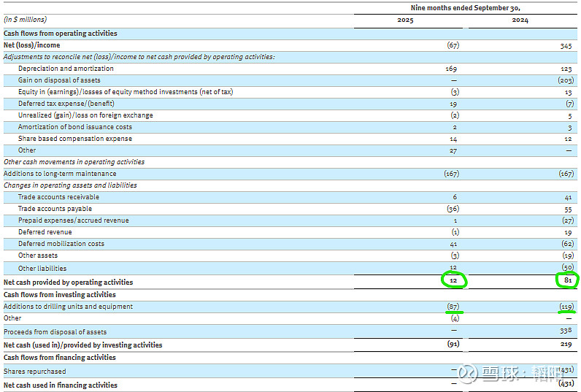The image size is (581, 392).
Task: Click the 'Shares repurchased' row label
Action: click(35, 372)
